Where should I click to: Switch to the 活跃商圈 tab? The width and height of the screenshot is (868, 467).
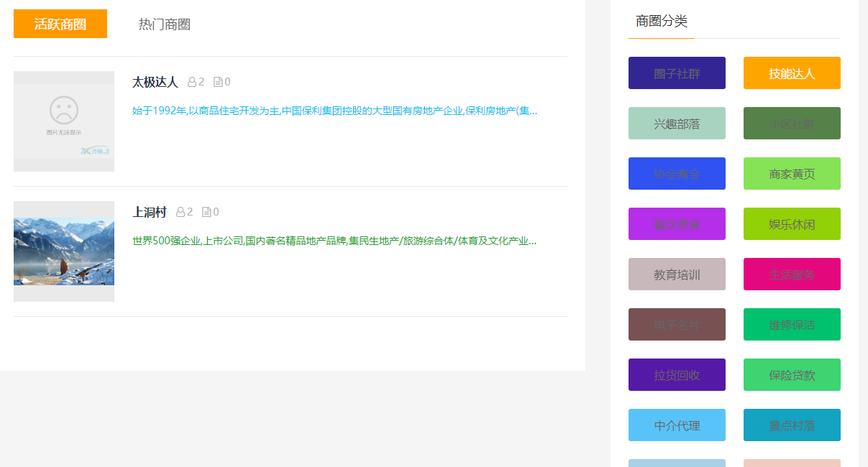click(x=60, y=24)
